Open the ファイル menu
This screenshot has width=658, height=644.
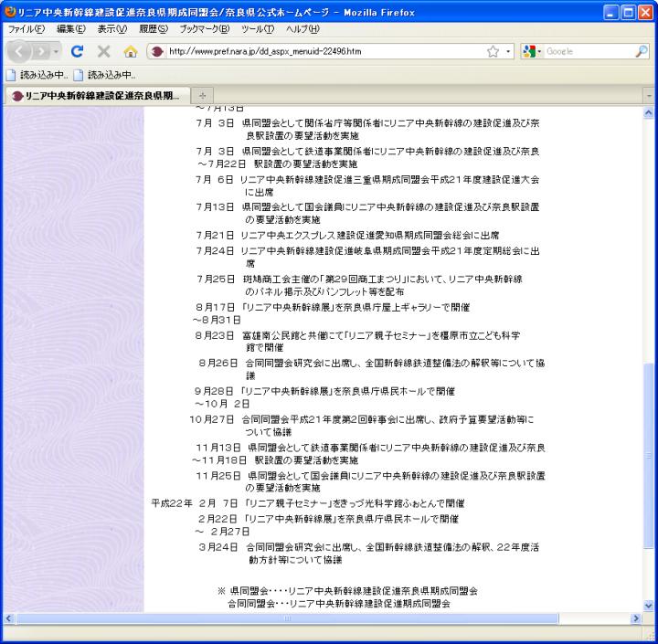point(26,29)
